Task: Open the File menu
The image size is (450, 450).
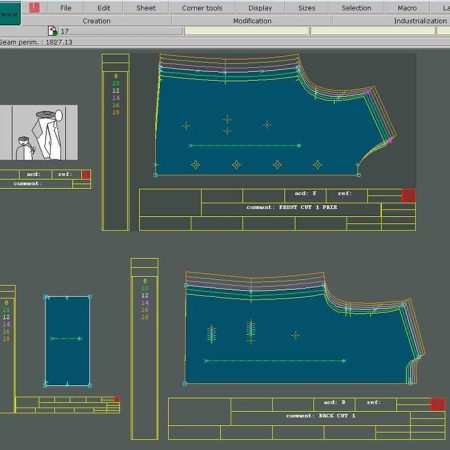Action: (66, 8)
